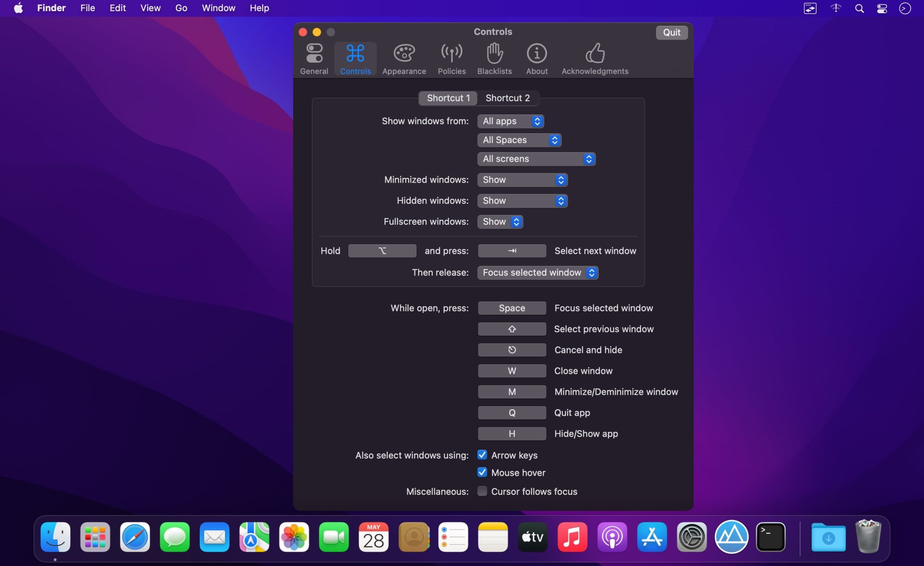View the Acknowledgments pane
The height and width of the screenshot is (566, 924).
595,59
